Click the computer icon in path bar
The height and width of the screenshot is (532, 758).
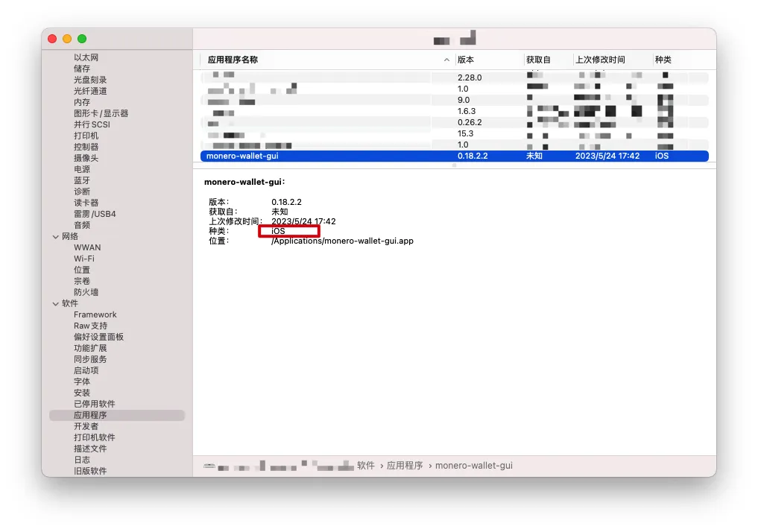pos(209,466)
